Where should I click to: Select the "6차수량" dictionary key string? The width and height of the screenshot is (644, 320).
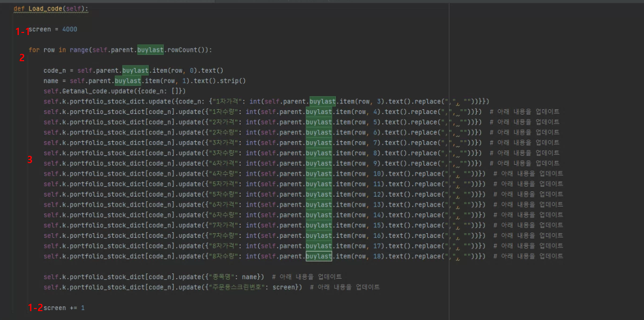223,215
